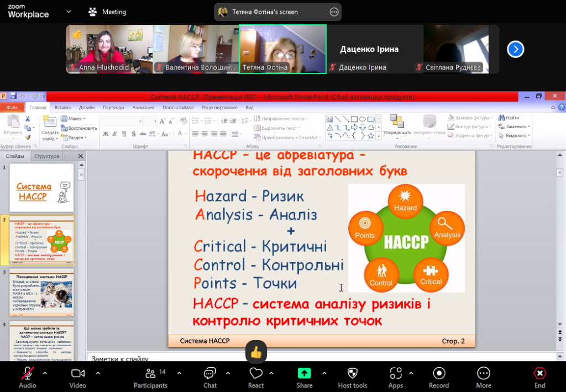This screenshot has height=392, width=566.
Task: Toggle the camera with the Video button
Action: [x=77, y=377]
